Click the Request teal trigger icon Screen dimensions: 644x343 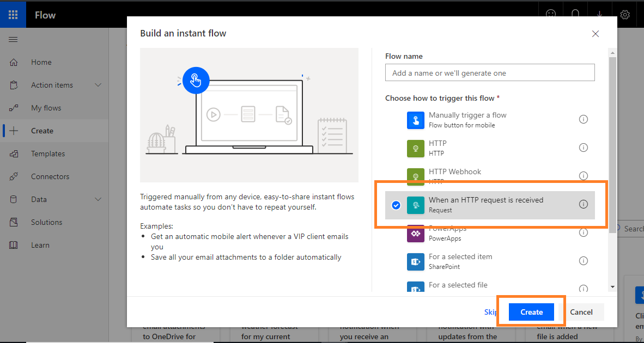coord(416,205)
